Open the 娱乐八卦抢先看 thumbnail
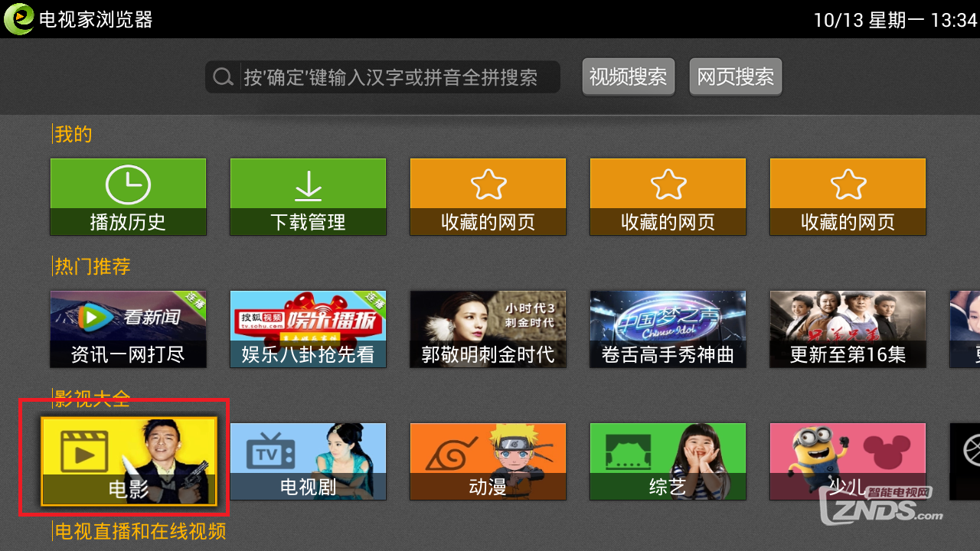980x551 pixels. pyautogui.click(x=308, y=329)
